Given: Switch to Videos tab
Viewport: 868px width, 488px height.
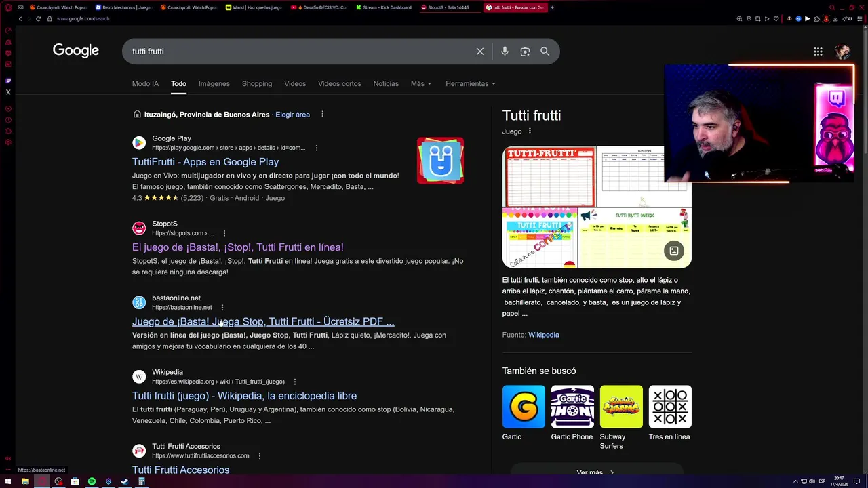Looking at the screenshot, I should tap(295, 83).
